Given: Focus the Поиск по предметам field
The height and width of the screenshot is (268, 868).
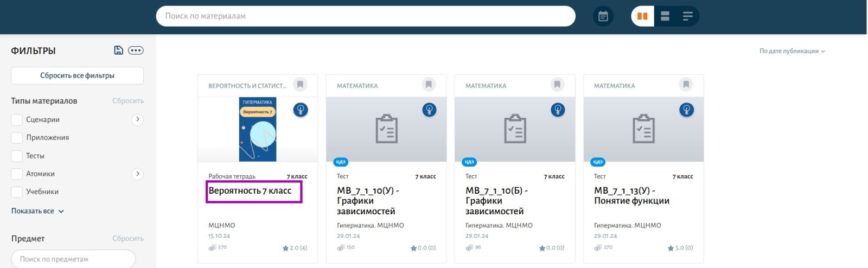Looking at the screenshot, I should (x=73, y=259).
